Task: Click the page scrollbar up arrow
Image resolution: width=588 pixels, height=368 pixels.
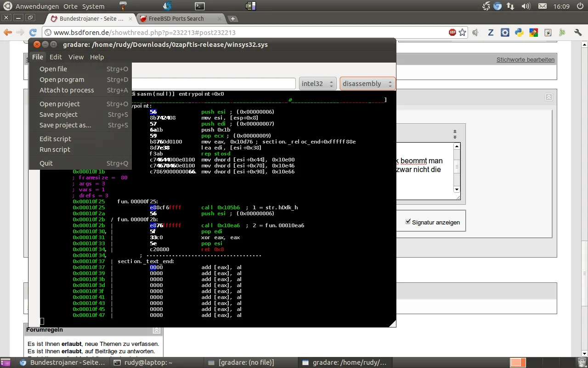Action: (584, 45)
